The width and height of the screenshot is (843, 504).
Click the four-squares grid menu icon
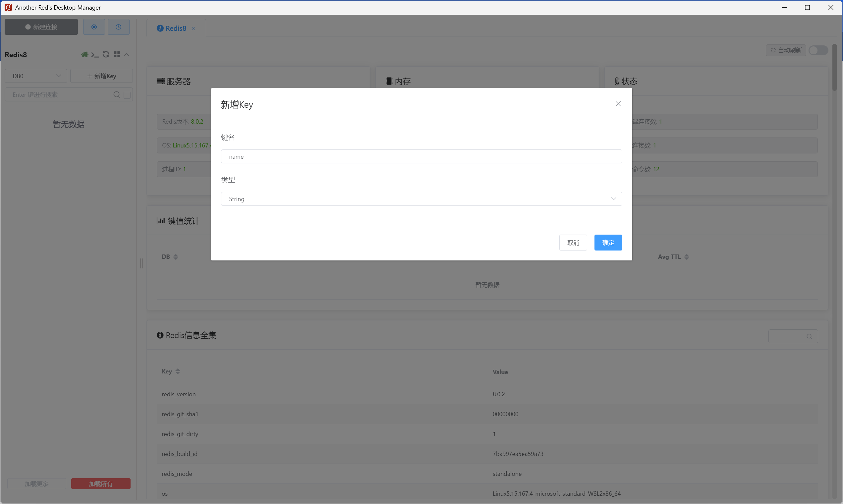coord(117,55)
